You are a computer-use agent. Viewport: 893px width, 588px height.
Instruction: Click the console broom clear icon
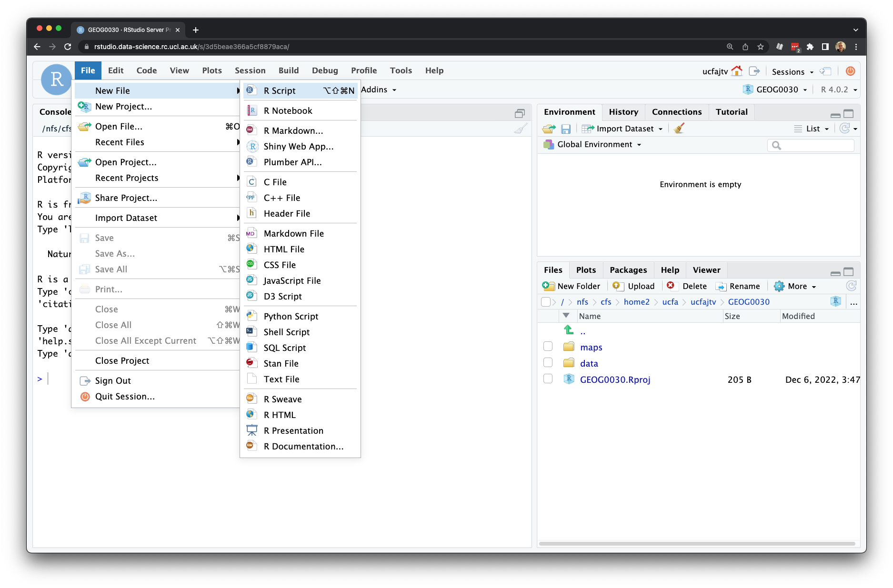pos(521,129)
